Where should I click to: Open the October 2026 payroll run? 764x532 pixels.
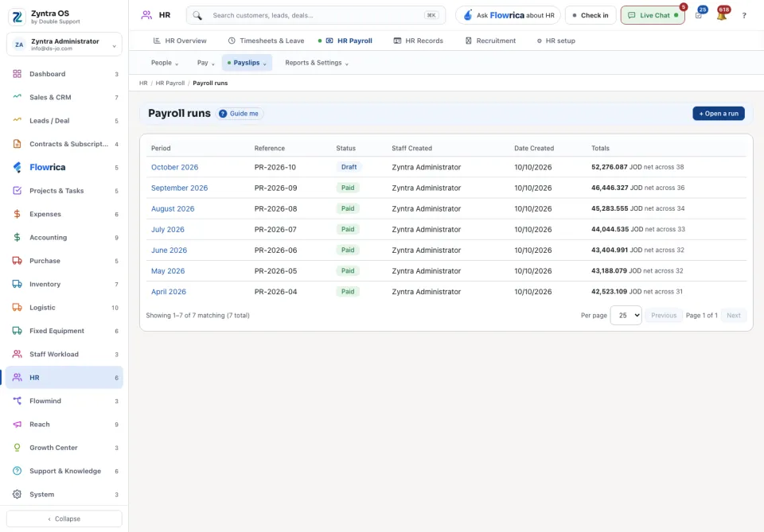[x=174, y=167]
